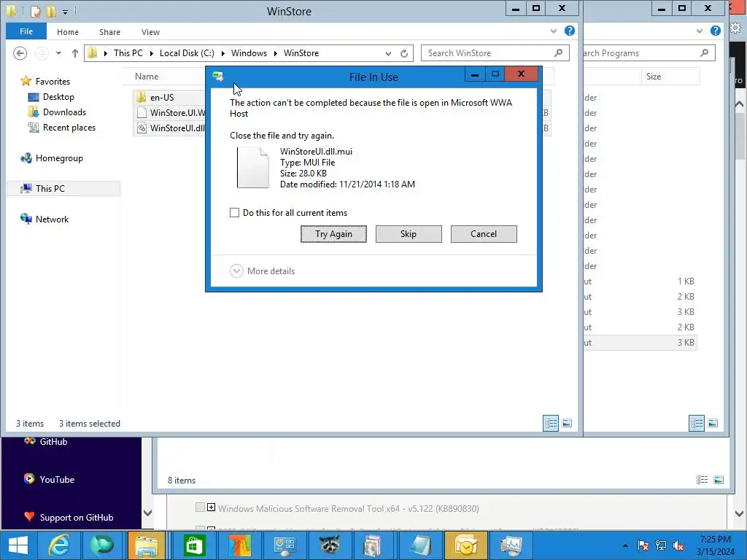Open the raccoon app on the taskbar
Viewport: 747px width, 560px height.
(329, 545)
